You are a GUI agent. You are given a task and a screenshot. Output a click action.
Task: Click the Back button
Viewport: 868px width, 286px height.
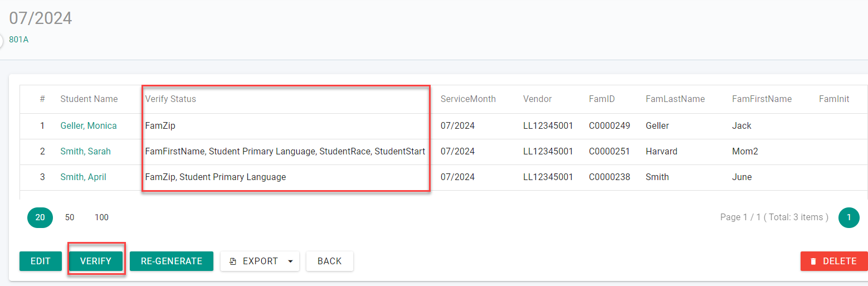click(330, 261)
